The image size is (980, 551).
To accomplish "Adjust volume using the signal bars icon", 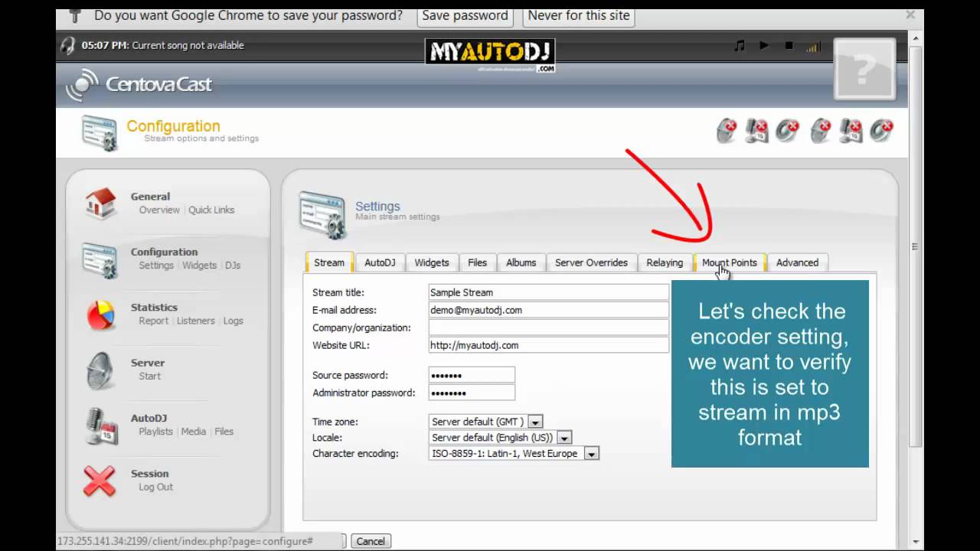I will 812,47.
